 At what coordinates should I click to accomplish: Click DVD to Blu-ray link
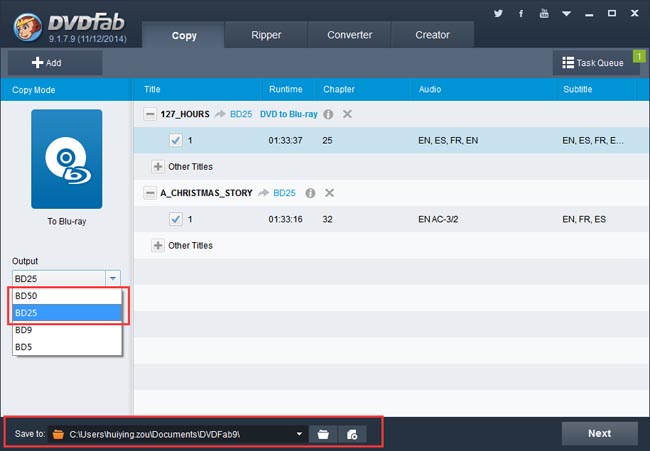click(x=289, y=114)
